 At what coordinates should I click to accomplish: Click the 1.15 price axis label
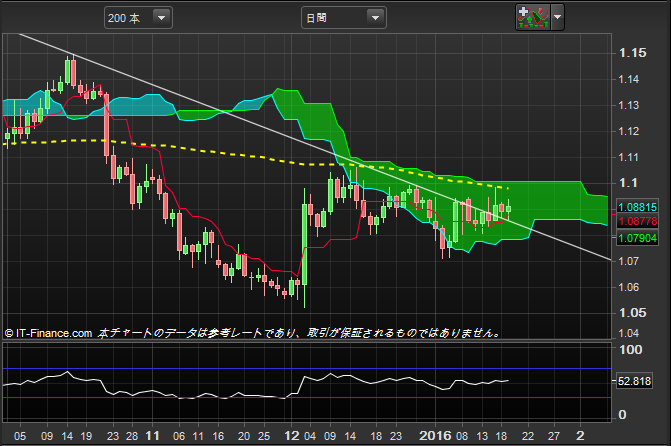[x=632, y=53]
